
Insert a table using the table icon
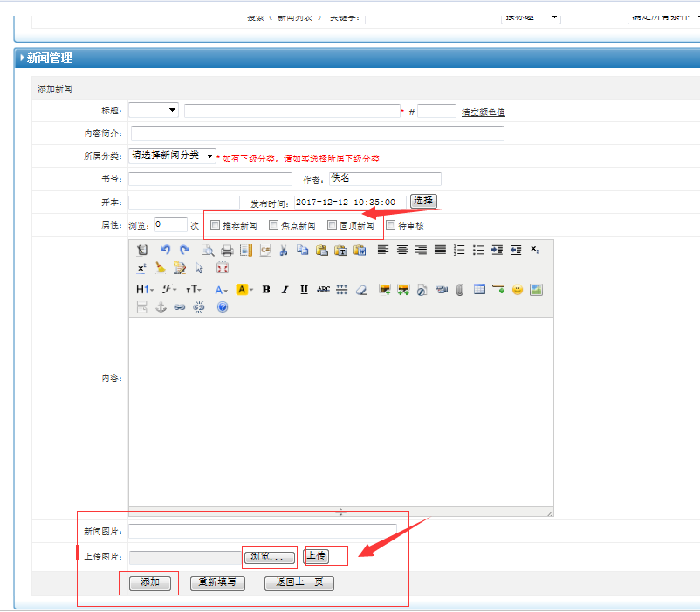[479, 289]
